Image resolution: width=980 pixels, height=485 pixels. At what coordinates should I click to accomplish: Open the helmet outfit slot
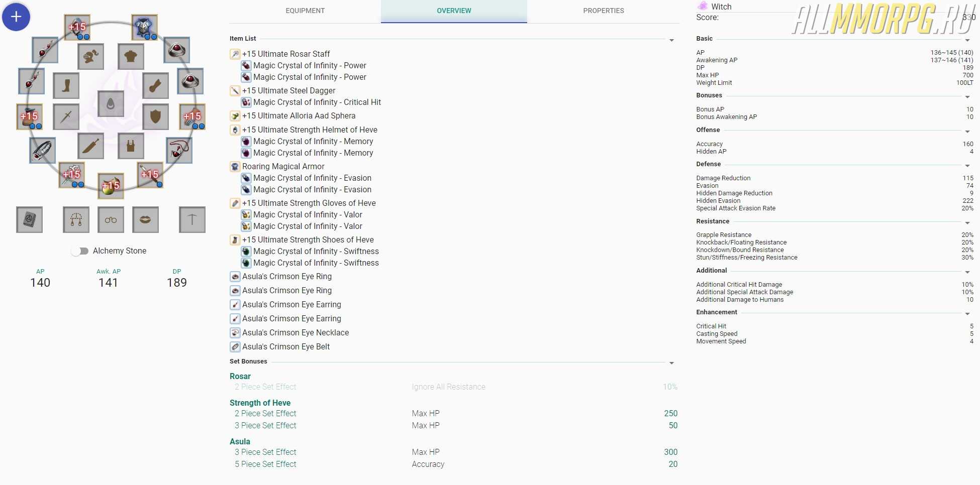click(x=91, y=56)
